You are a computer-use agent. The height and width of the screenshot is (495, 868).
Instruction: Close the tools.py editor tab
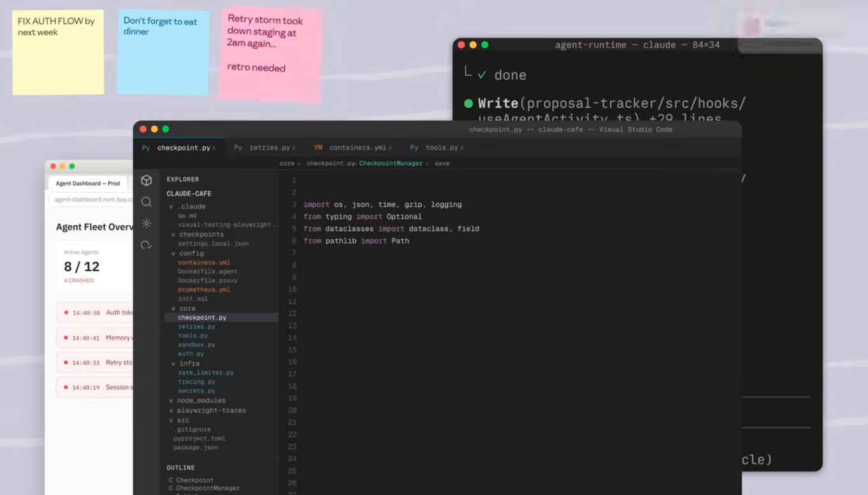[x=461, y=148]
